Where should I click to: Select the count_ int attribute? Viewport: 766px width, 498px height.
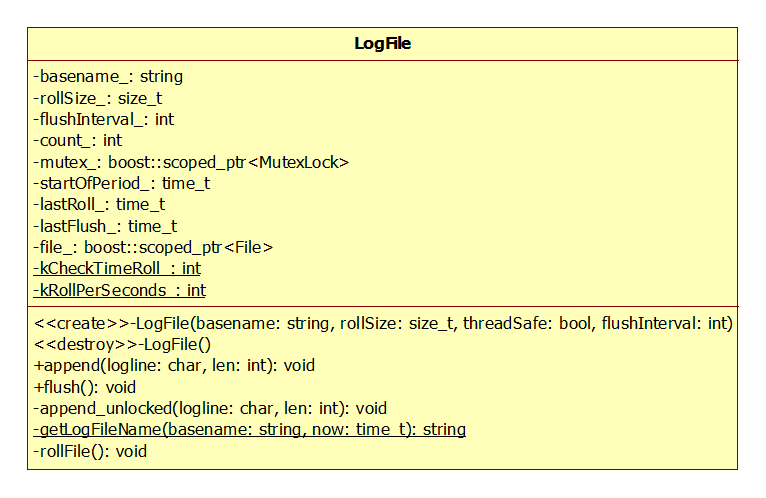coord(77,141)
